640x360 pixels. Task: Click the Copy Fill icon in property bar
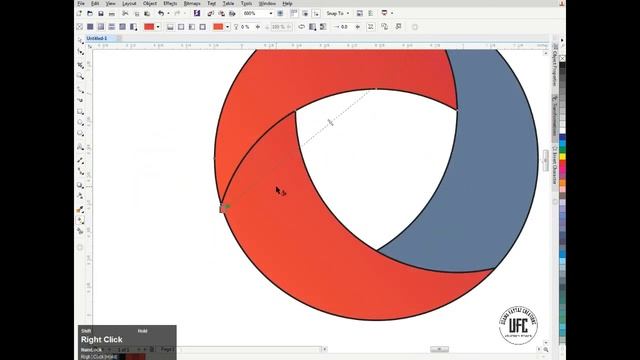(384, 27)
